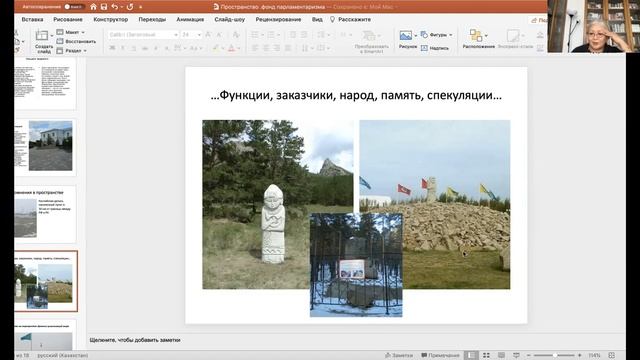Clear all text formatting

236,35
